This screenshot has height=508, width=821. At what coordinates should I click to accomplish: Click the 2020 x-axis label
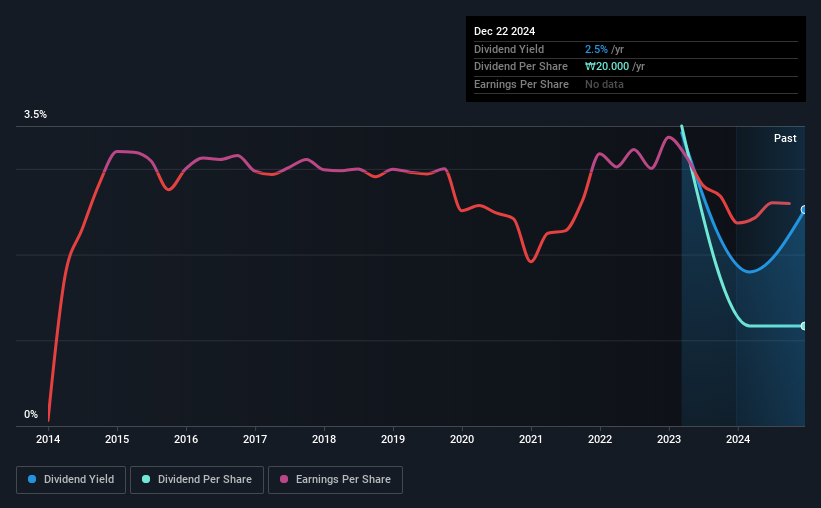point(462,439)
